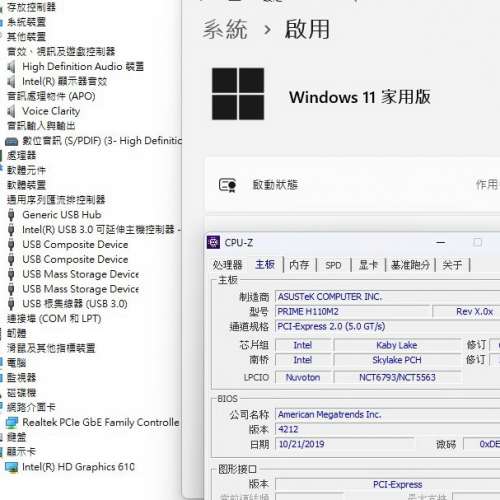Viewport: 500px width, 500px height.
Task: Expand 鍵盤 category in Device Manager
Action: click(x=16, y=437)
